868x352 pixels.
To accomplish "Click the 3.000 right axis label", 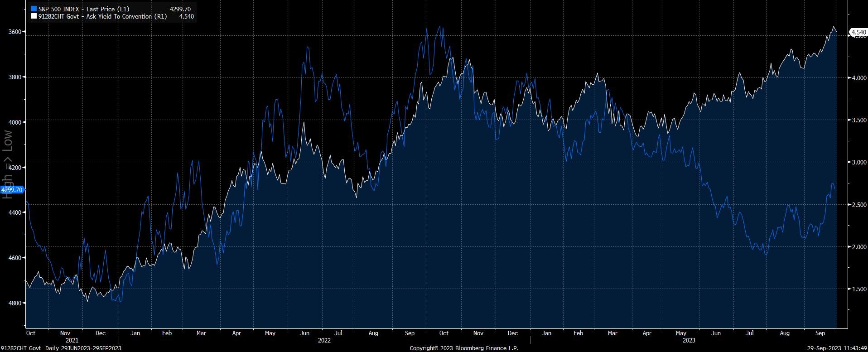I will click(858, 163).
